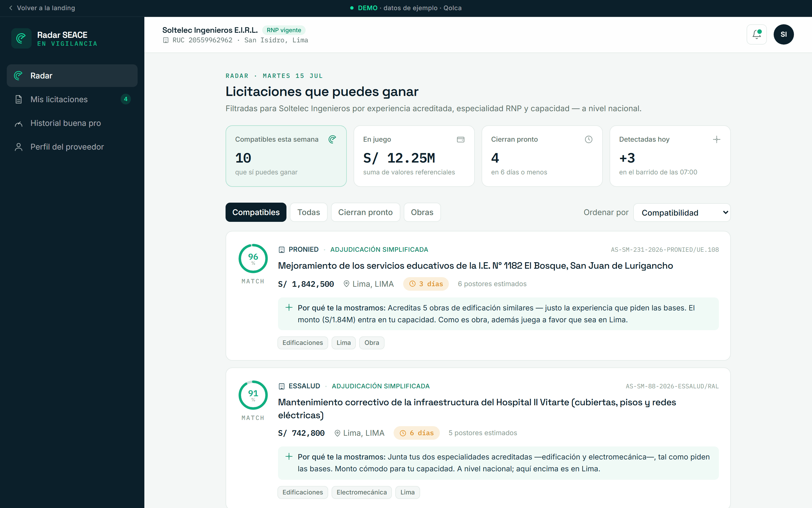Open Mis licitaciones in the sidebar
The width and height of the screenshot is (812, 508).
(x=72, y=99)
